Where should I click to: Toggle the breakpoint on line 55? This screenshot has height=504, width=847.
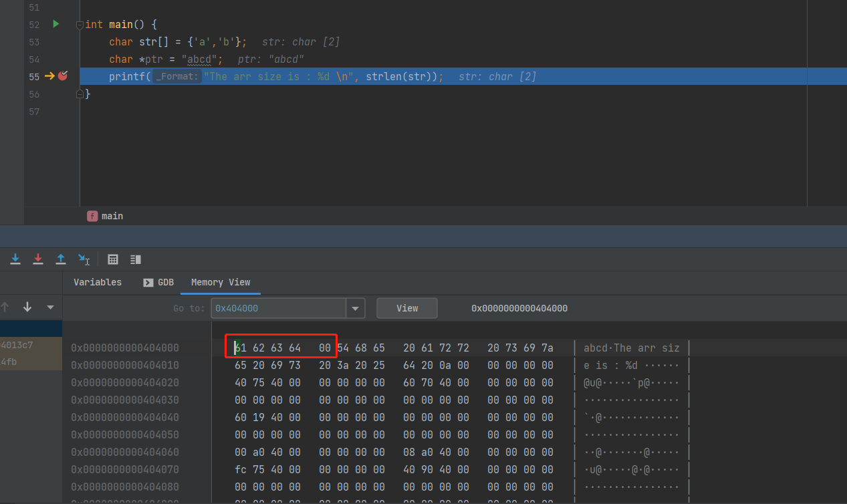(63, 76)
